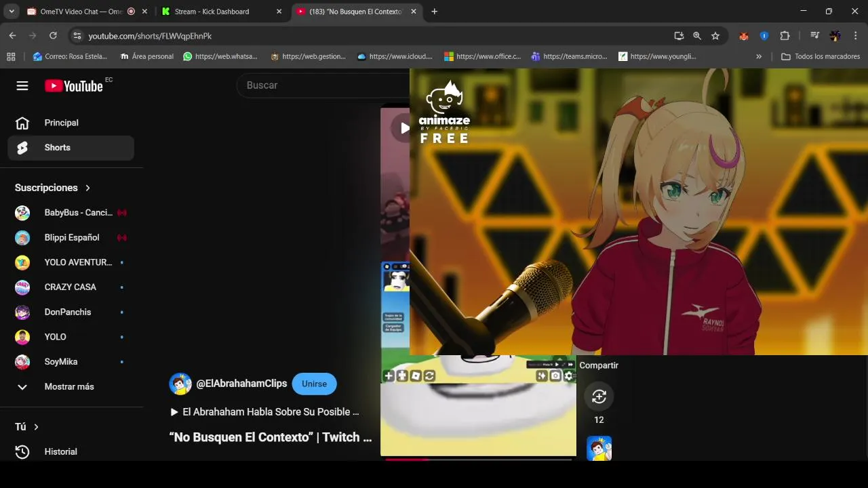Click the install app icon in address bar
Screen dimensions: 868x488
pos(679,36)
